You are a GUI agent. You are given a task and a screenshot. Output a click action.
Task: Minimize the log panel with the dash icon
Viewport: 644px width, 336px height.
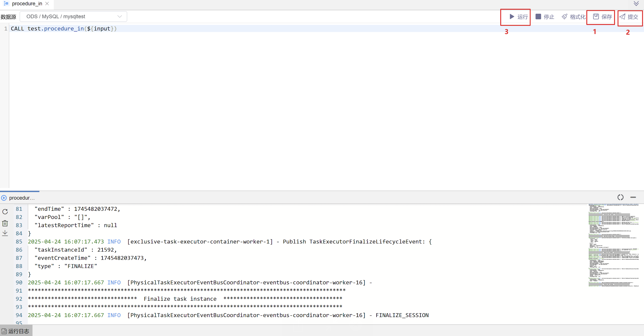click(x=633, y=197)
